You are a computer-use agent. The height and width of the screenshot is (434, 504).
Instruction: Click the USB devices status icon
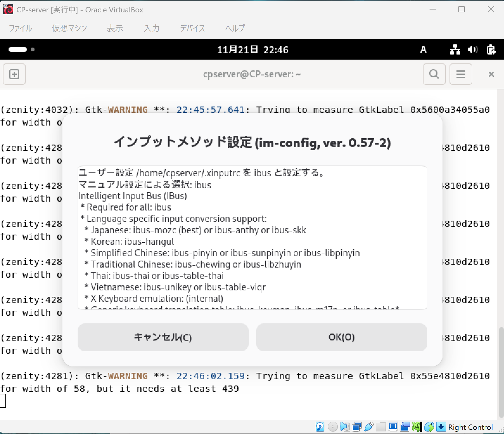point(369,427)
